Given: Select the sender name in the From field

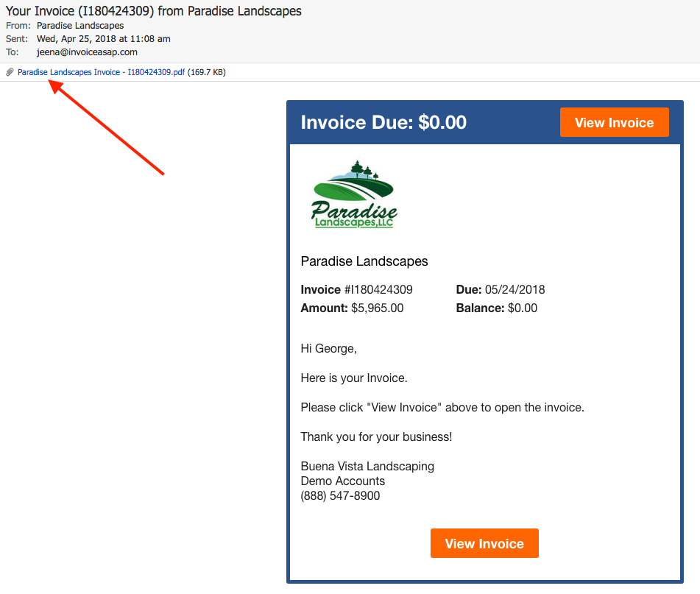Looking at the screenshot, I should tap(80, 26).
